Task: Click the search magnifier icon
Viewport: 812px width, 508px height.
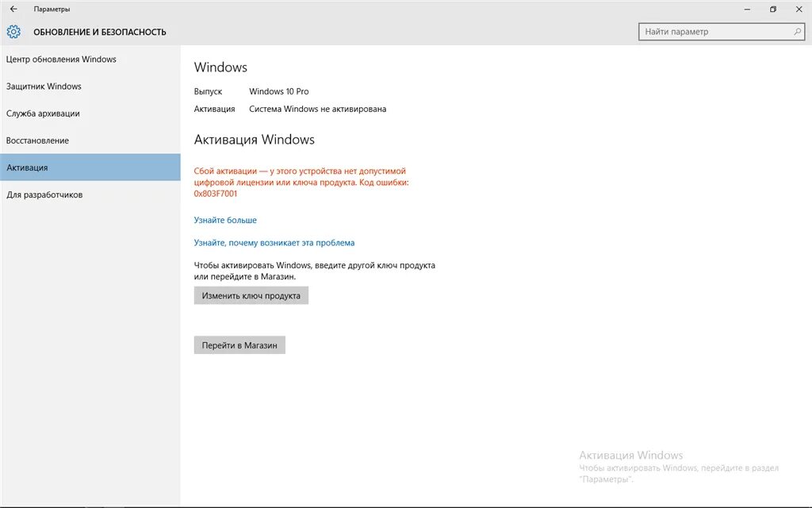Action: click(797, 32)
